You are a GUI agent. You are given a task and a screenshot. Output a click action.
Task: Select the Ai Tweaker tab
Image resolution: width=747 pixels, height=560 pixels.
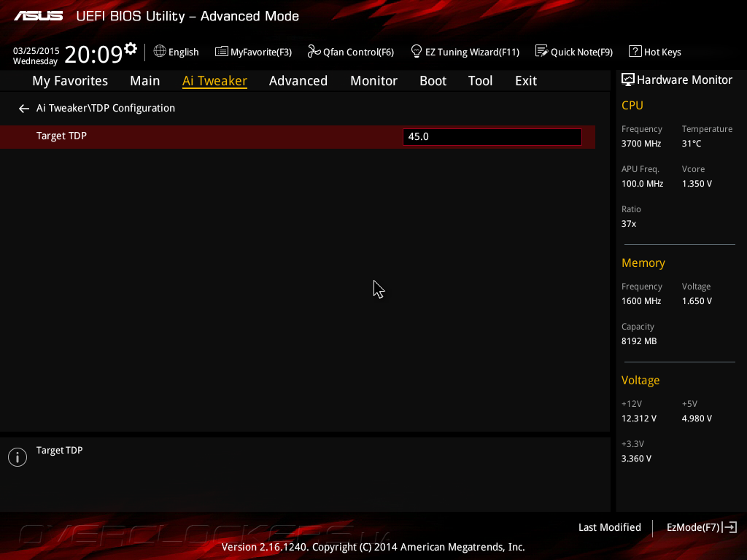pos(214,81)
